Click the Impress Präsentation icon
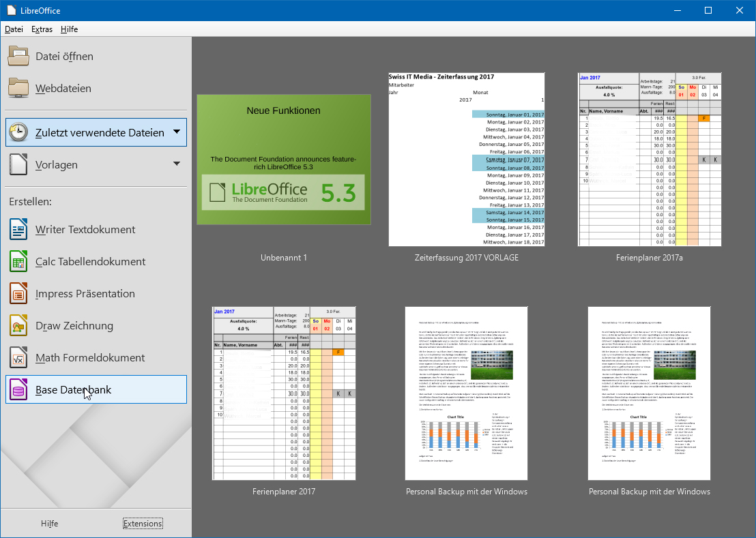Screen dimensions: 756x538 tap(18, 293)
